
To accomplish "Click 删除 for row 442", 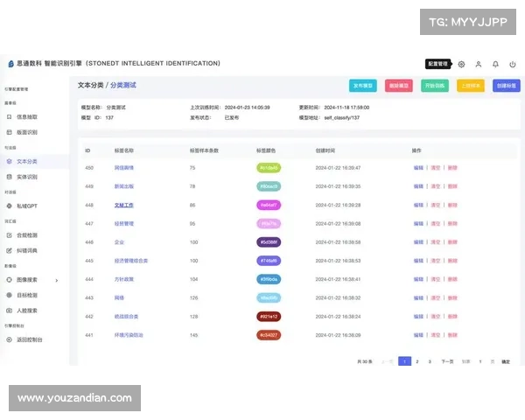I will pos(452,317).
